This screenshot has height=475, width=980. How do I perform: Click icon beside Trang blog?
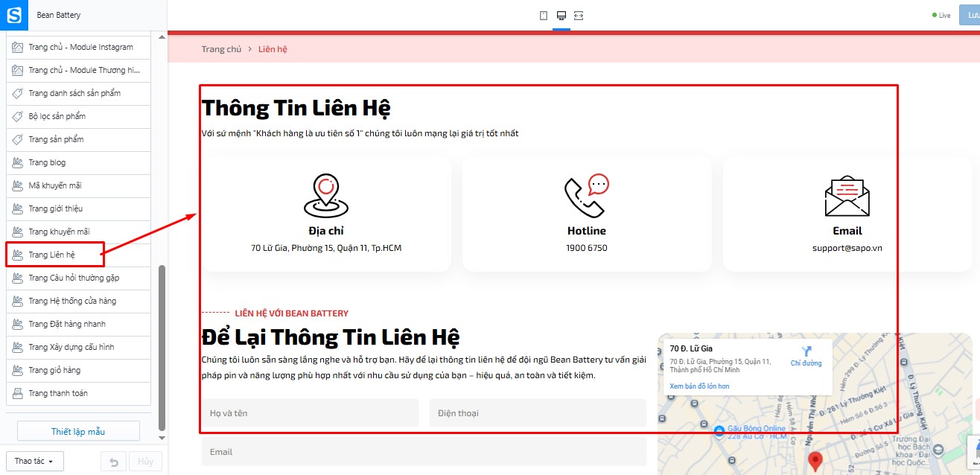click(18, 162)
